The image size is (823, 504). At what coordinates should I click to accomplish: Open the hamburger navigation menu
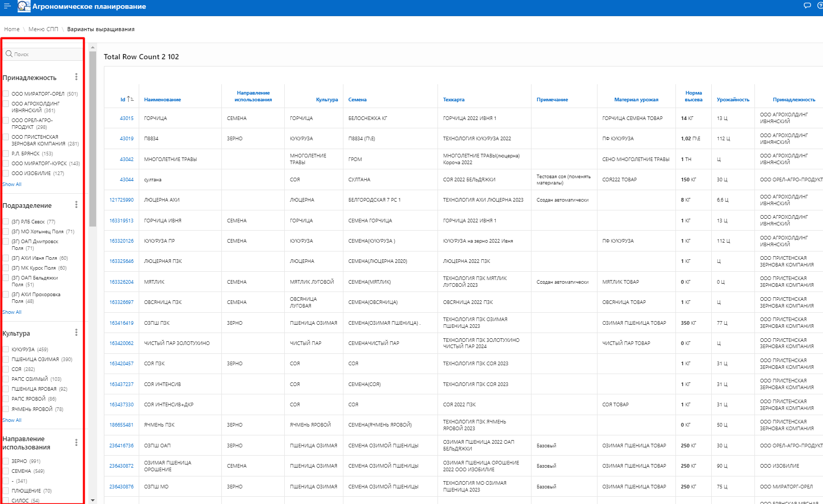[x=7, y=6]
